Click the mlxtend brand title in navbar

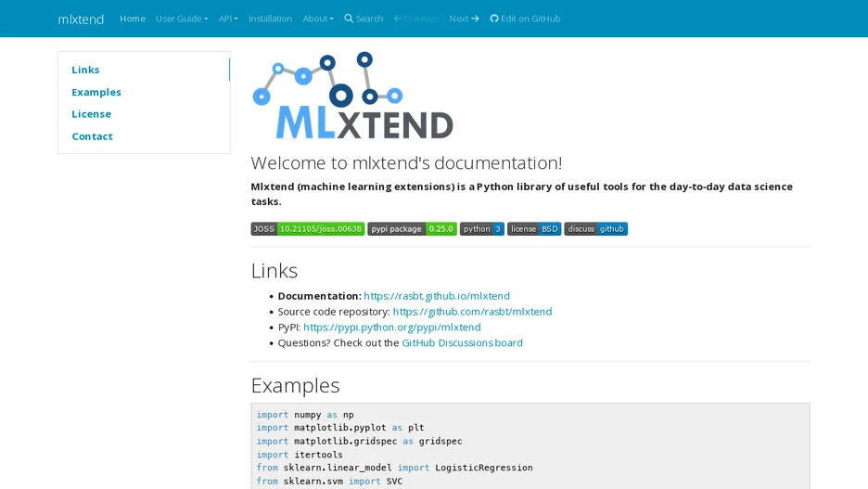[81, 19]
